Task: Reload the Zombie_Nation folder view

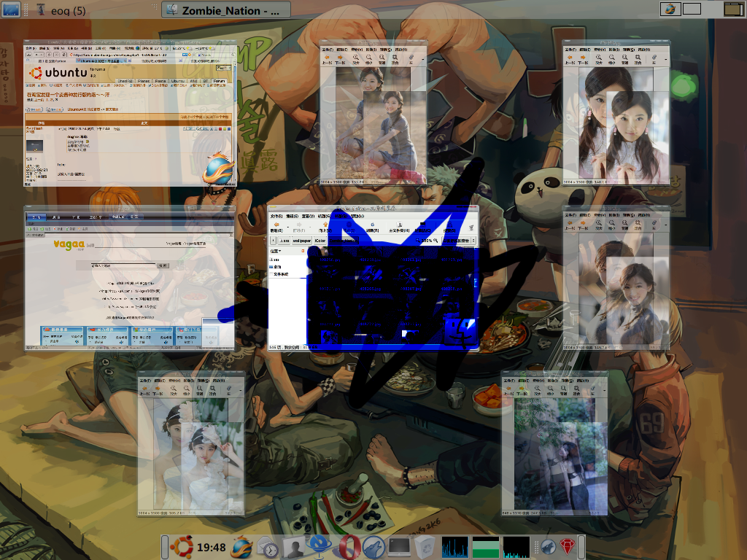Action: [x=373, y=227]
